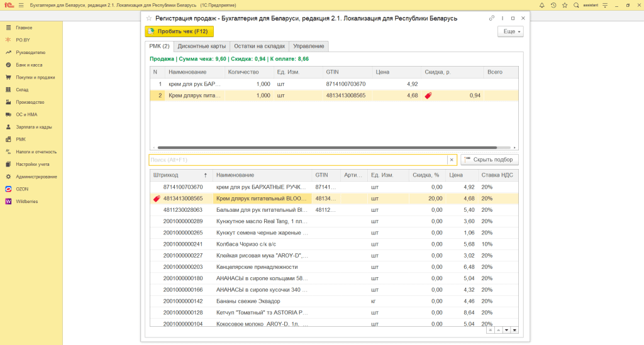Switch to Управление tab

308,47
